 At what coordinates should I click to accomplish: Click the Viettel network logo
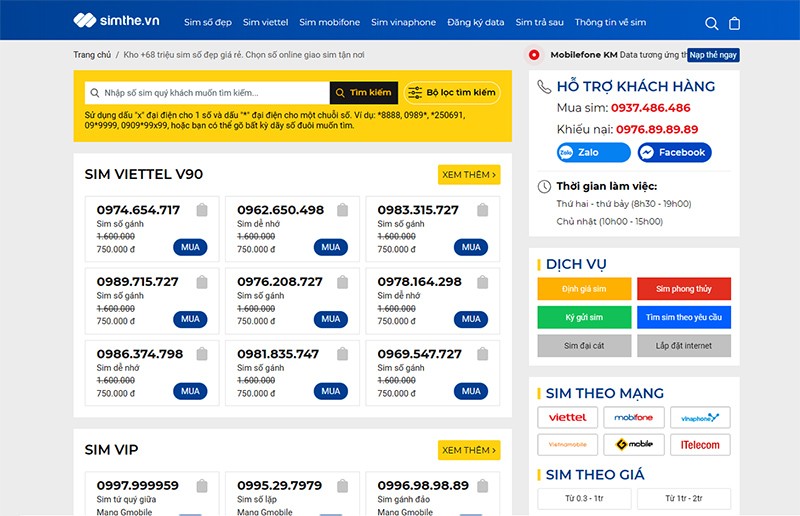click(567, 417)
